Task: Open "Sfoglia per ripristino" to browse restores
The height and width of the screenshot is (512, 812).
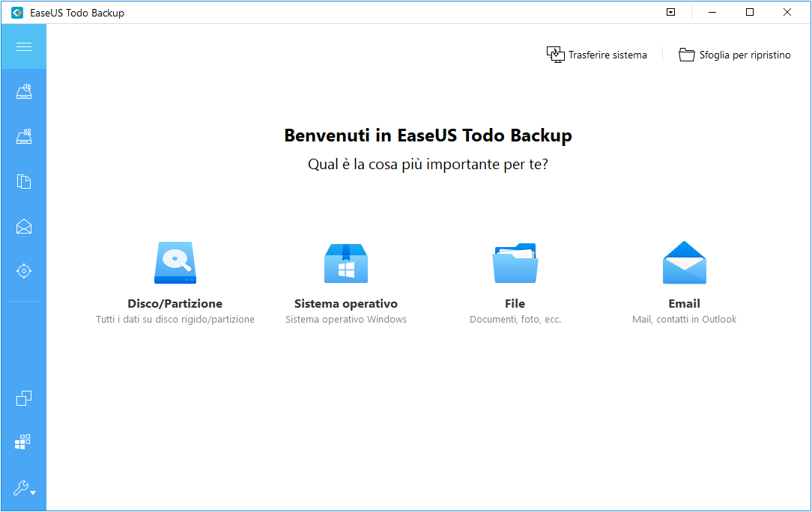Action: 734,54
